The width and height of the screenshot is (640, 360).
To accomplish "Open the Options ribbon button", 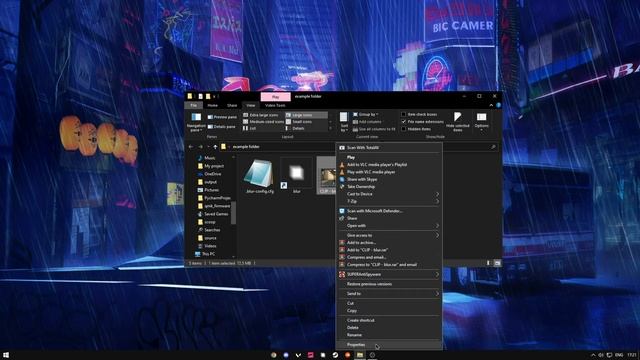I will coord(482,122).
